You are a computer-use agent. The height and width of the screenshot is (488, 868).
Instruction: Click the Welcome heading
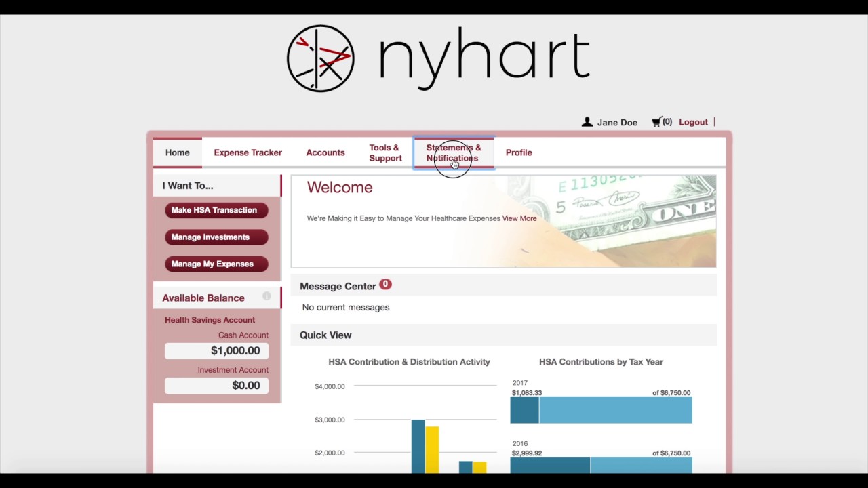tap(340, 188)
